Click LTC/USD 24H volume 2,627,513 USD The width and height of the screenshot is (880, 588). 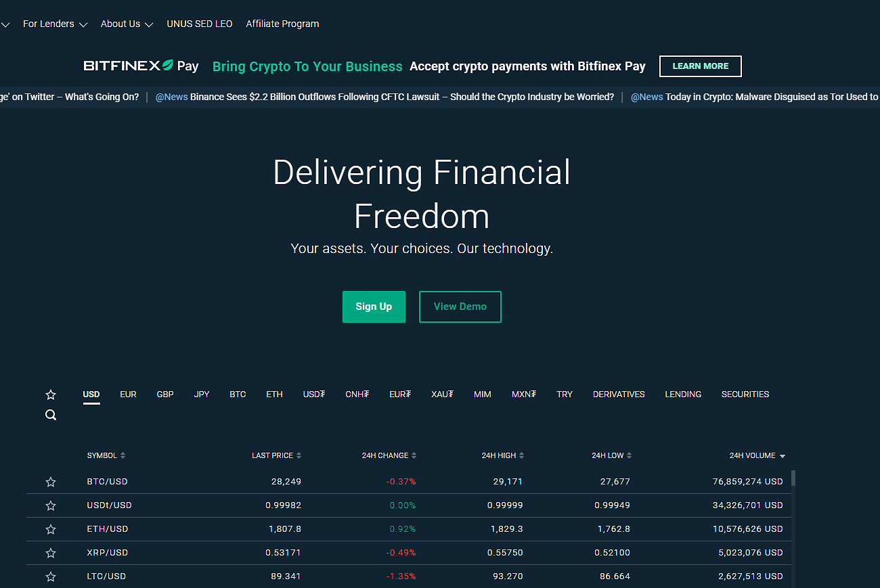coord(751,576)
